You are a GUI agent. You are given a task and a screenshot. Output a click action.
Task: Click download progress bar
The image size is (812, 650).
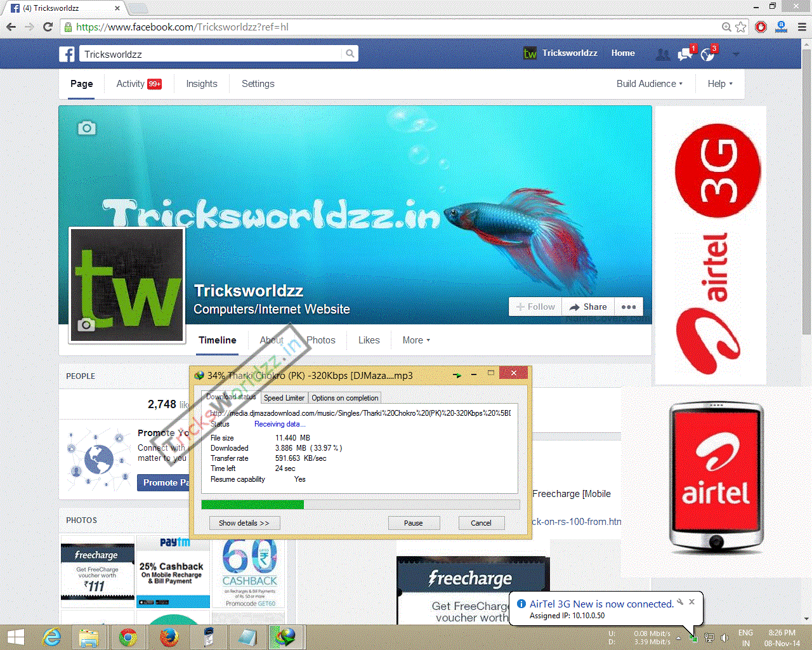tap(360, 505)
